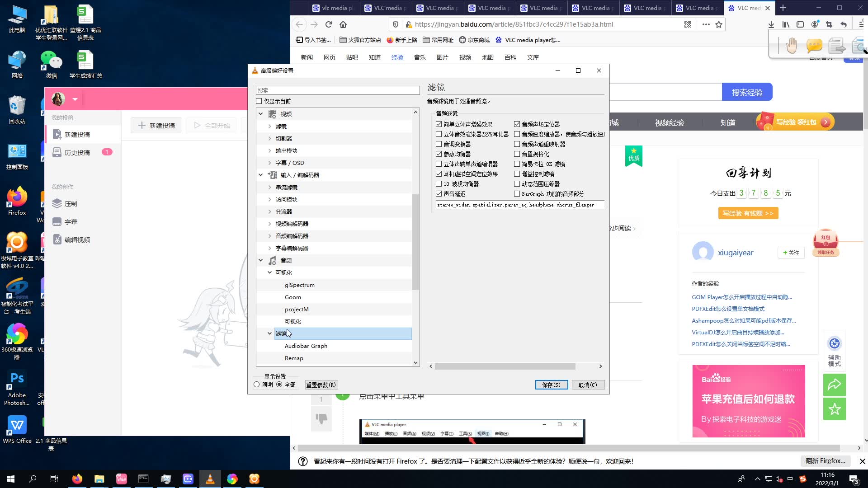Viewport: 868px width, 488px height.
Task: Select 音频 category in settings tree
Action: click(x=287, y=260)
